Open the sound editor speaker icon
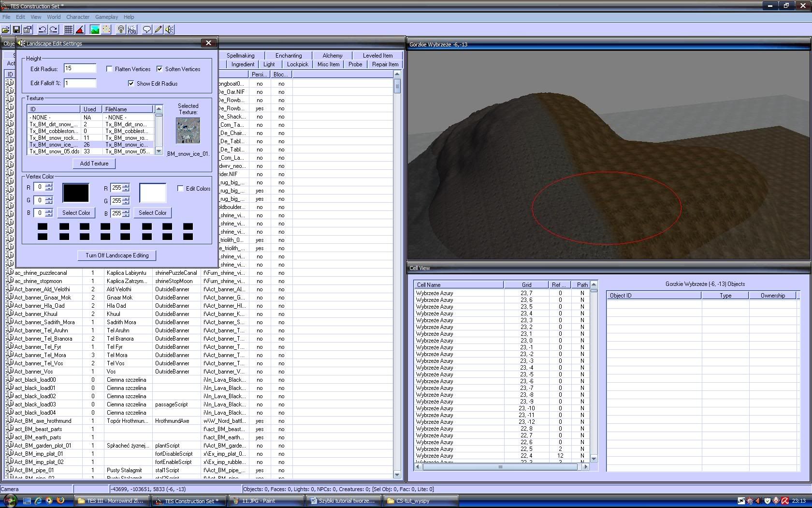812x508 pixels. coord(169,30)
